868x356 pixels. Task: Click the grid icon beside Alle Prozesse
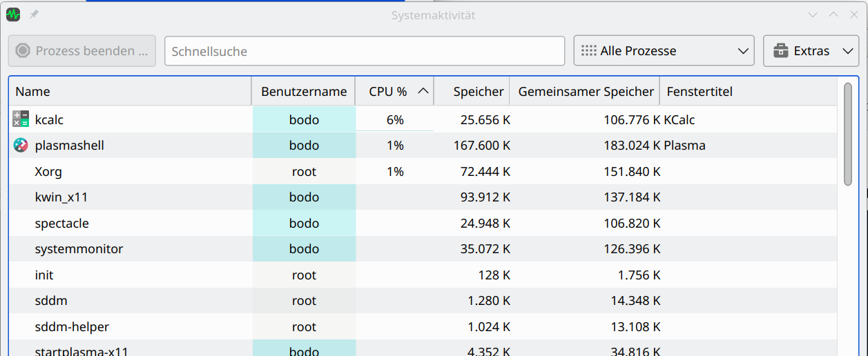click(588, 51)
